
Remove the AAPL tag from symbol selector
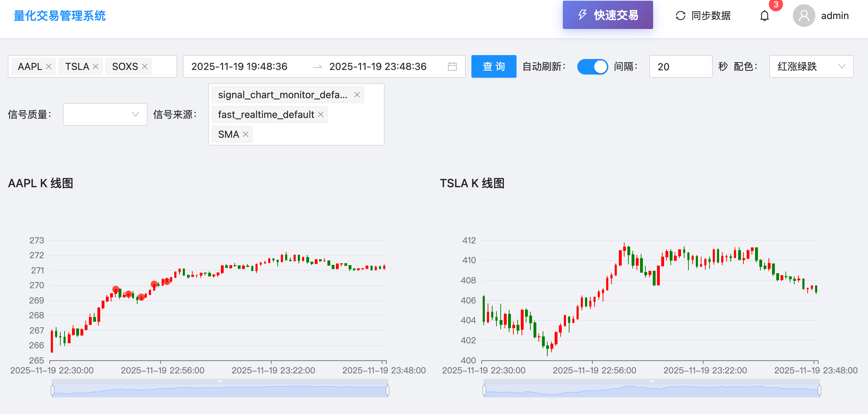[49, 66]
